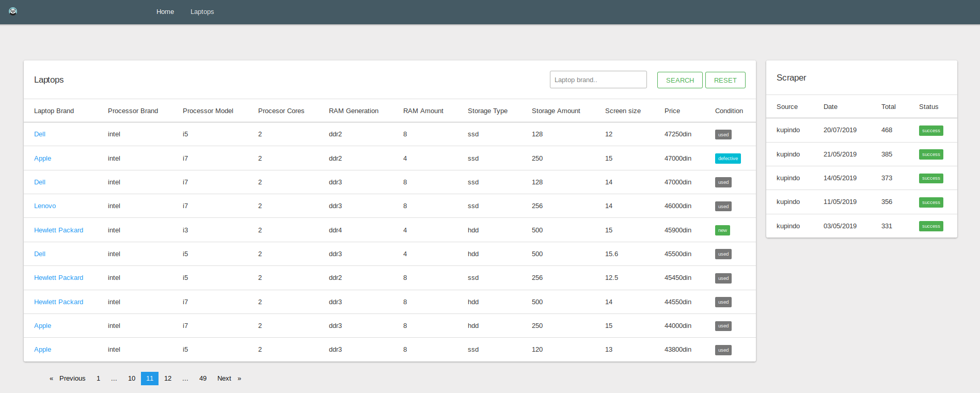
Task: Open Dell i7 laptop priced 47000din
Action: 40,182
